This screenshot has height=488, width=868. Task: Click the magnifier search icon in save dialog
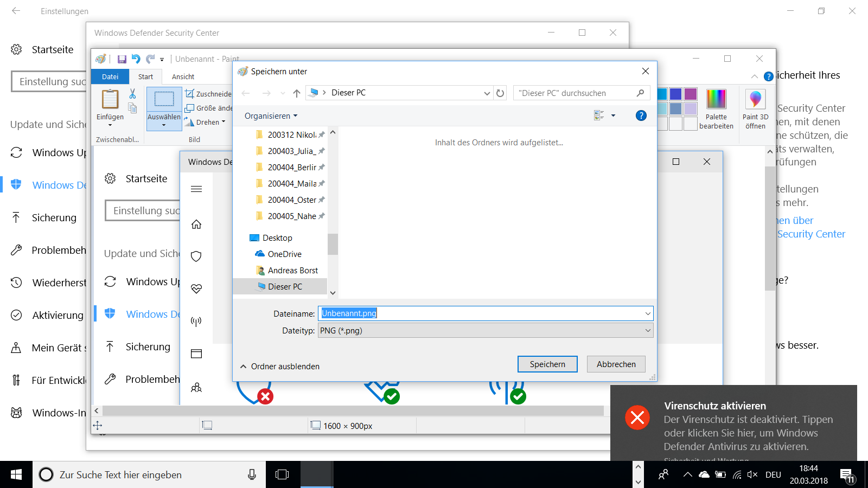[x=641, y=93]
